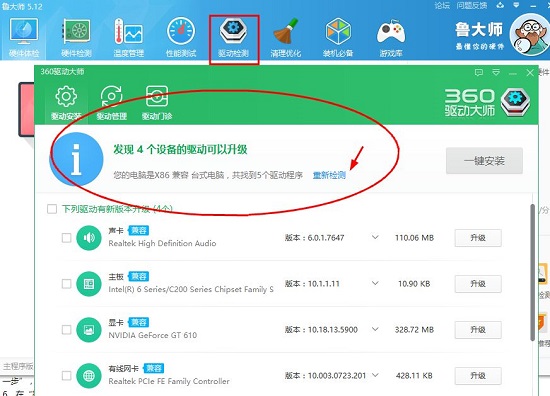Image resolution: width=550 pixels, height=396 pixels.
Task: Click the driver list vertical scrollbar
Action: pos(532,273)
